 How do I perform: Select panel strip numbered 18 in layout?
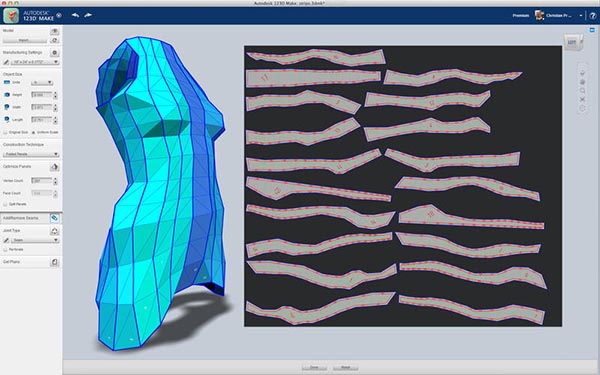point(471,217)
